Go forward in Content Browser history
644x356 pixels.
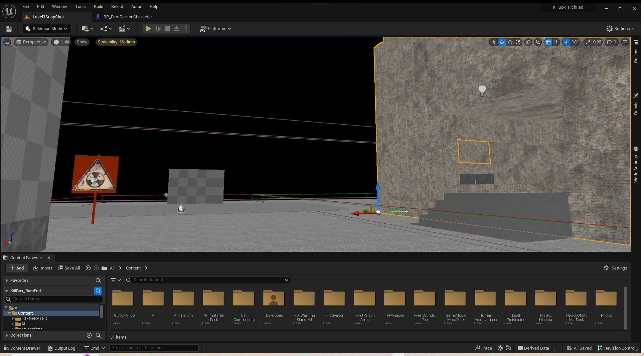coord(96,268)
